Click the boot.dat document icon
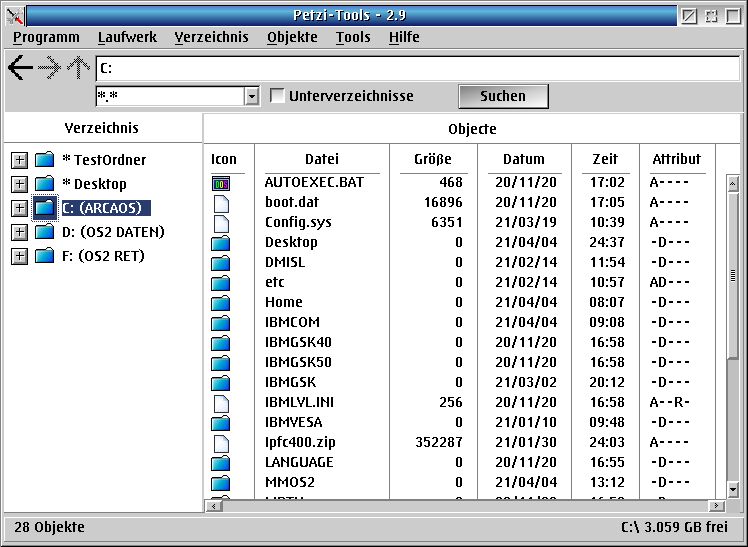 tap(221, 204)
